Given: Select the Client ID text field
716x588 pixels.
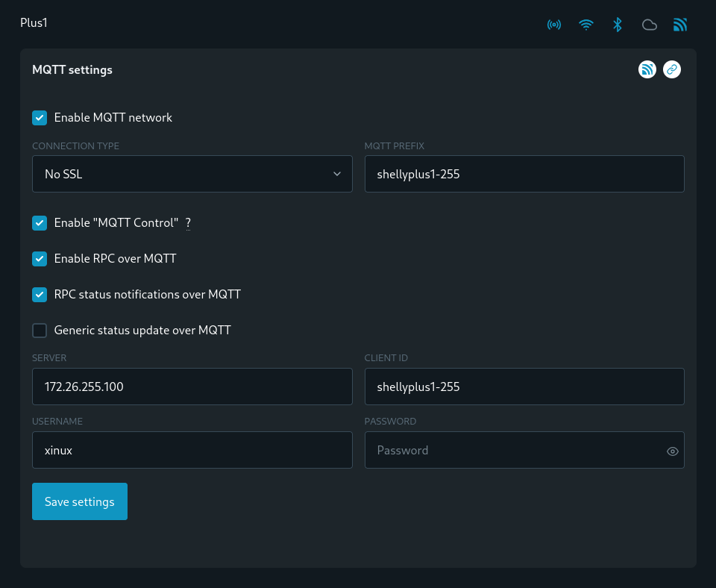Looking at the screenshot, I should click(x=524, y=387).
